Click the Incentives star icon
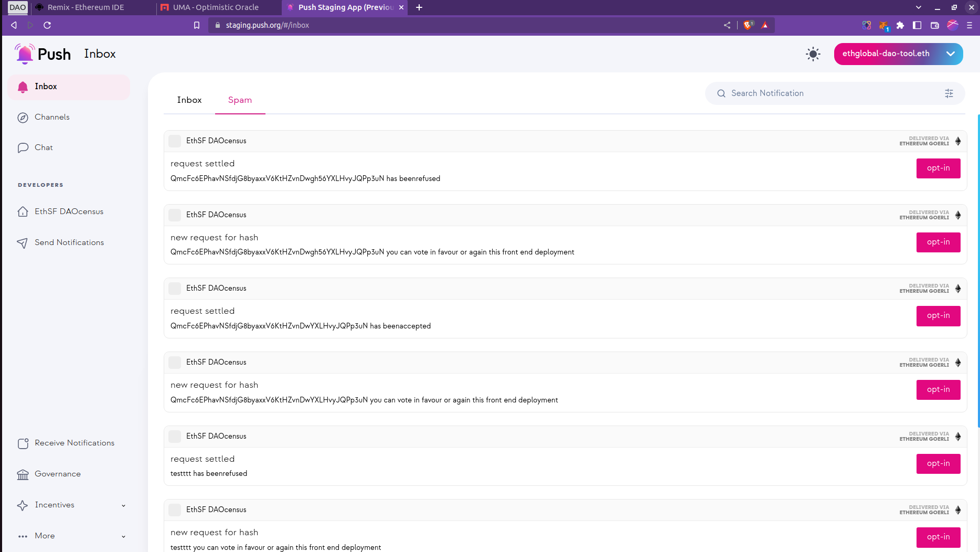Viewport: 980px width, 552px height. 23,505
